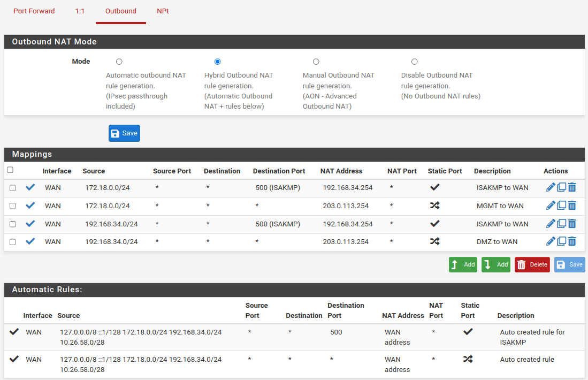
Task: Select Hybrid Outbound NAT rule generation mode
Action: [x=218, y=62]
